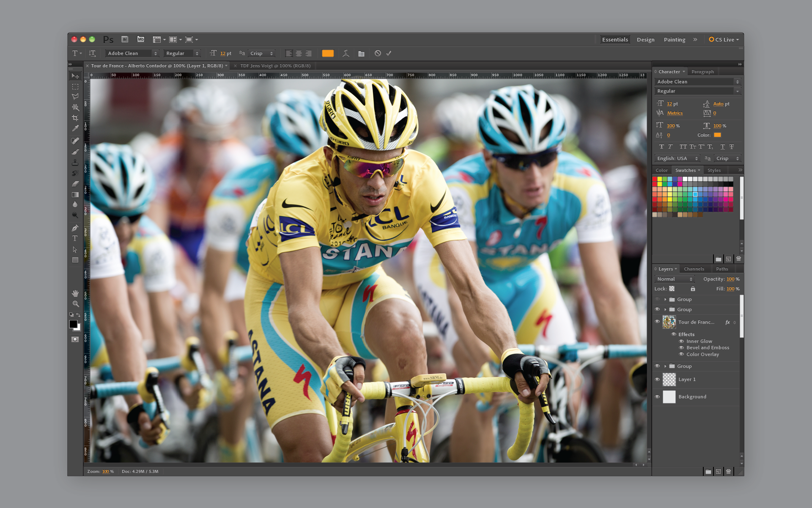The height and width of the screenshot is (508, 812).
Task: Click the Create Warped Text icon
Action: click(x=346, y=53)
